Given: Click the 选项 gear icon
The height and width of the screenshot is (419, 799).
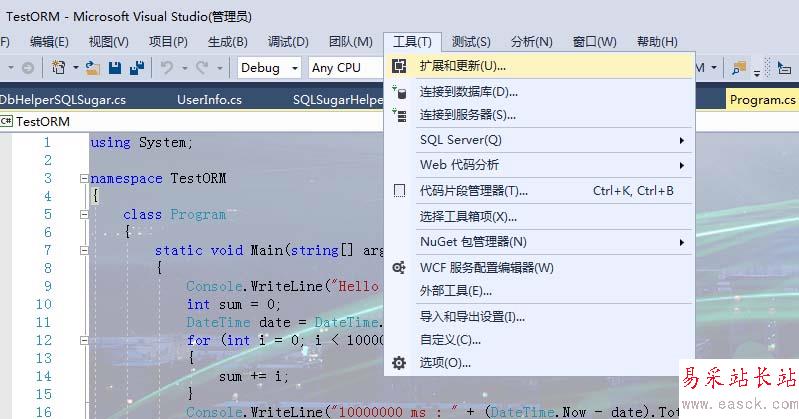Looking at the screenshot, I should [399, 363].
